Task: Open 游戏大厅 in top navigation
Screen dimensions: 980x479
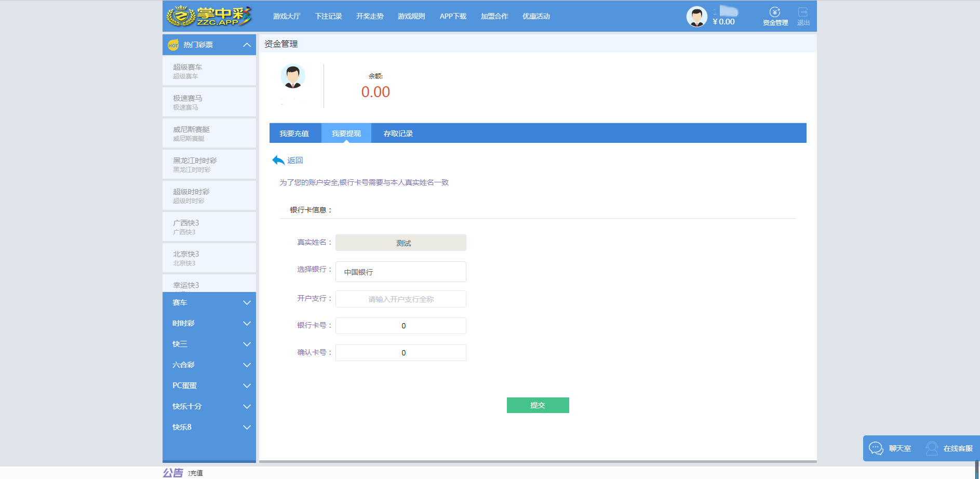Action: [x=287, y=16]
